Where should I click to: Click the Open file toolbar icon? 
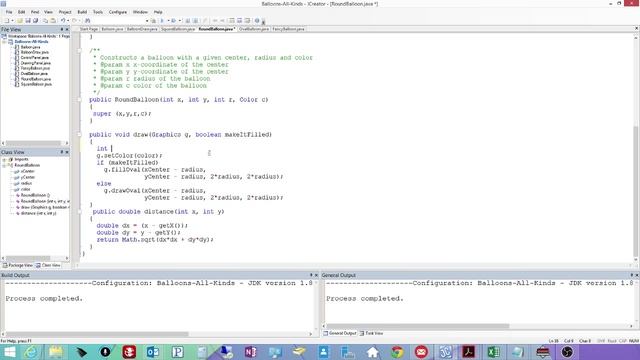(x=20, y=20)
